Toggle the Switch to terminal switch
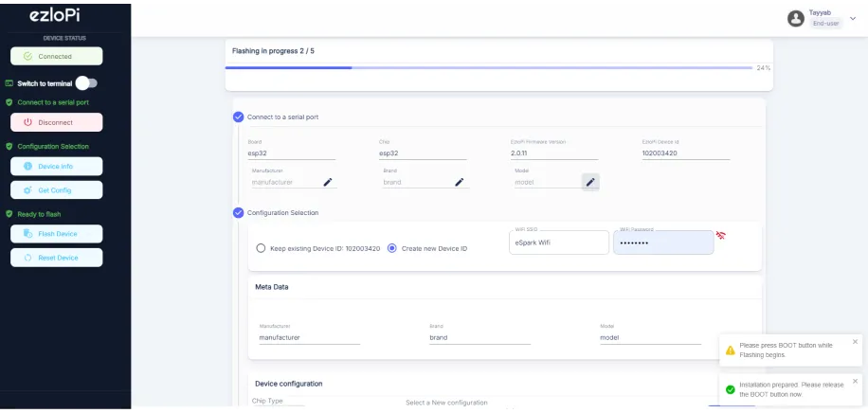Image resolution: width=868 pixels, height=413 pixels. click(x=86, y=83)
